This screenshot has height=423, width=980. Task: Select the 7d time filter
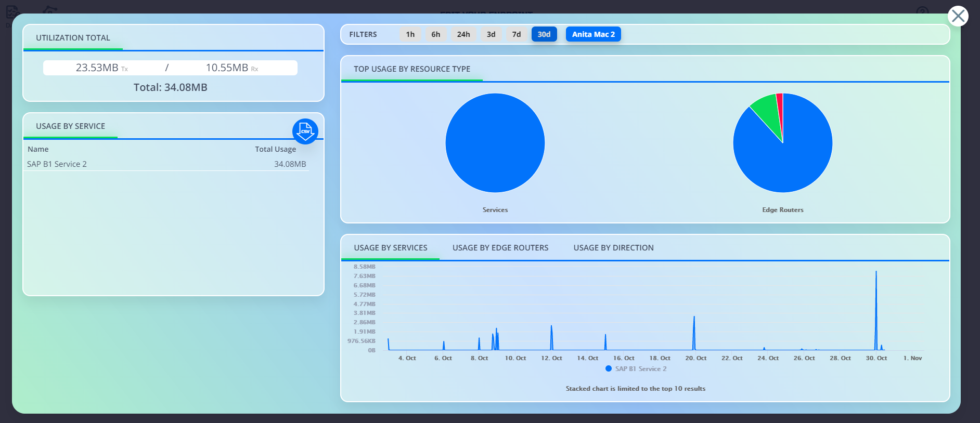coord(517,34)
